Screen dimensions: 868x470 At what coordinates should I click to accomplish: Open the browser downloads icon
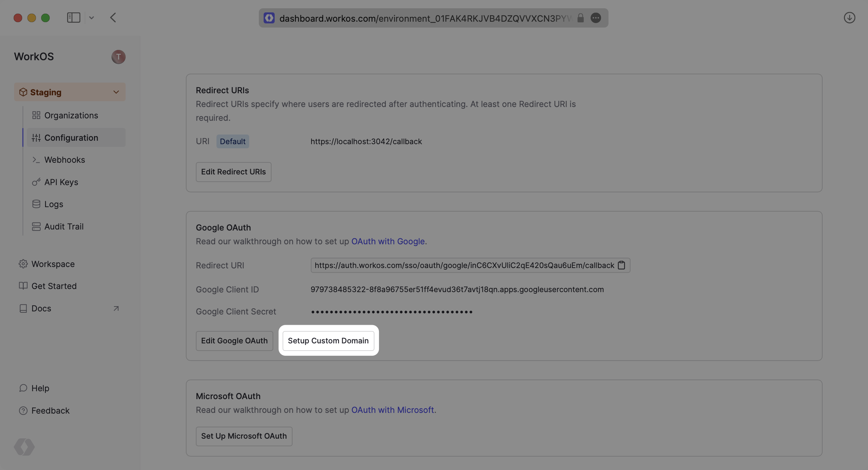click(849, 18)
